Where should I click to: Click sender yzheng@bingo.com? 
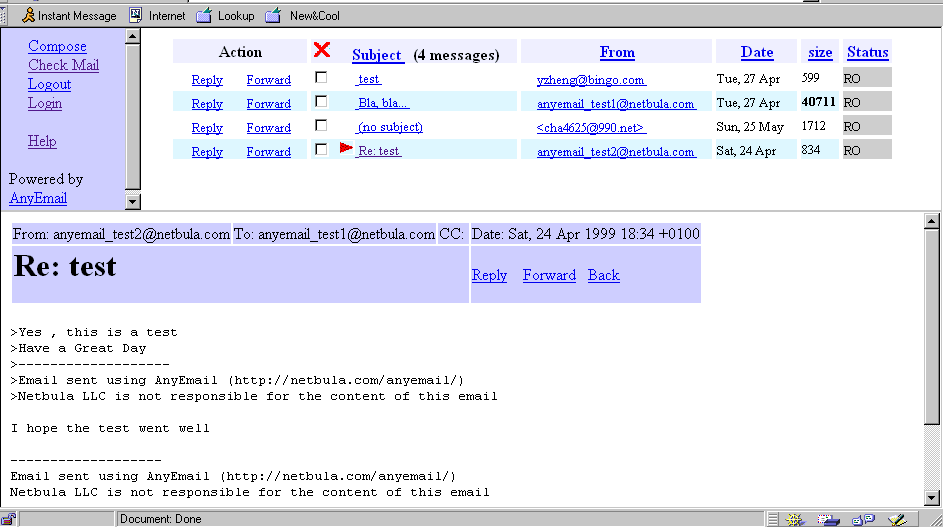coord(591,80)
